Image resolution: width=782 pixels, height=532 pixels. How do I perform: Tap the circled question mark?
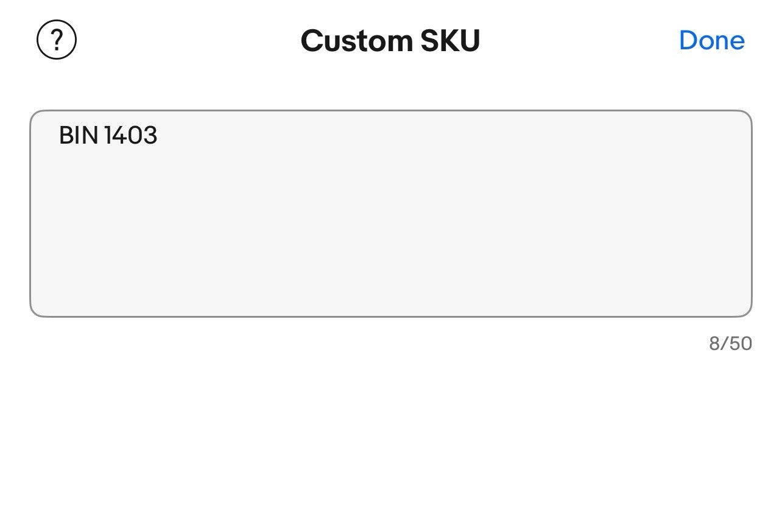pos(57,40)
